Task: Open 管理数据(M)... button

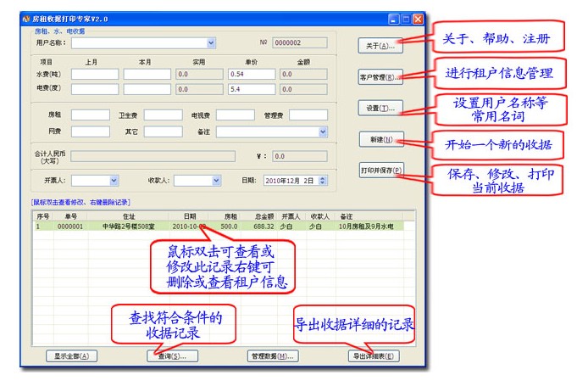Action: (x=273, y=356)
